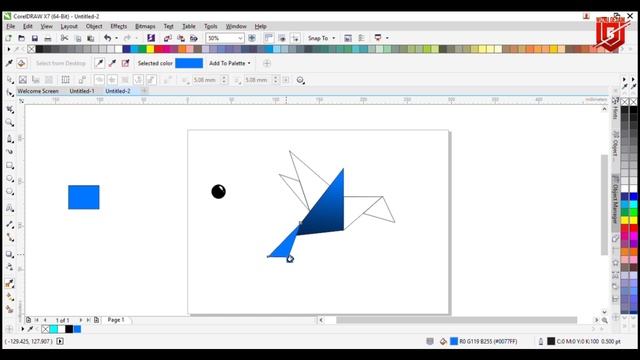This screenshot has width=640, height=360.
Task: Toggle Show Guidelines button
Action: [x=295, y=38]
